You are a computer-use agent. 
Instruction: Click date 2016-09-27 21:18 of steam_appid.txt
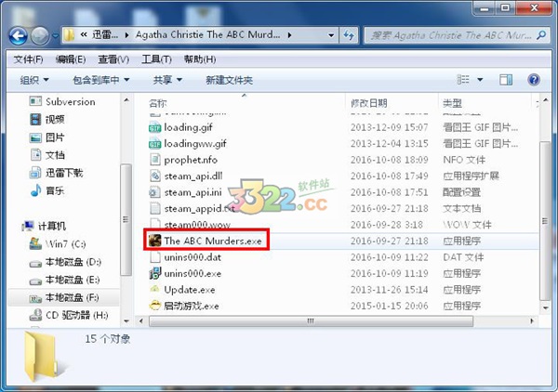390,208
